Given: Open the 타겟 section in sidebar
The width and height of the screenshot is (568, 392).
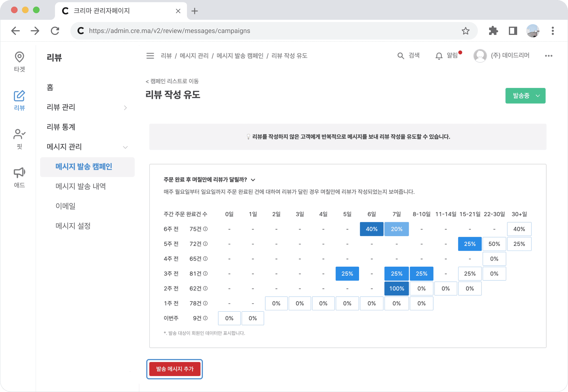Looking at the screenshot, I should 19,62.
